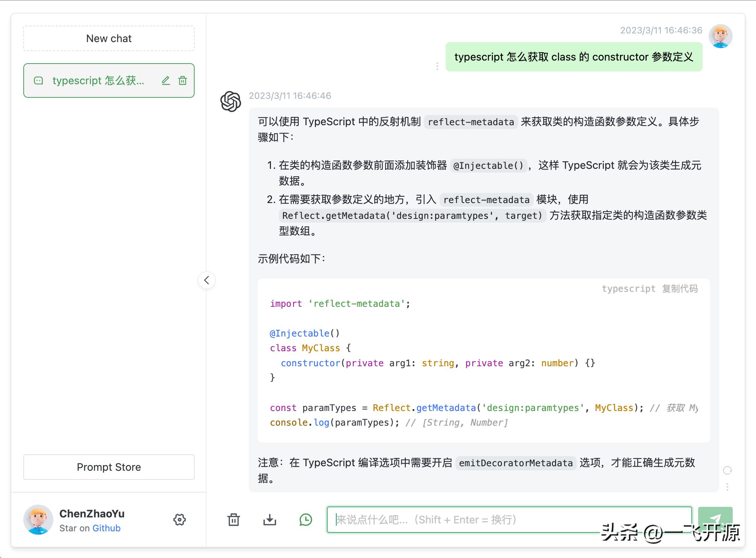
Task: Select the typescript chat in the sidebar
Action: [x=100, y=80]
